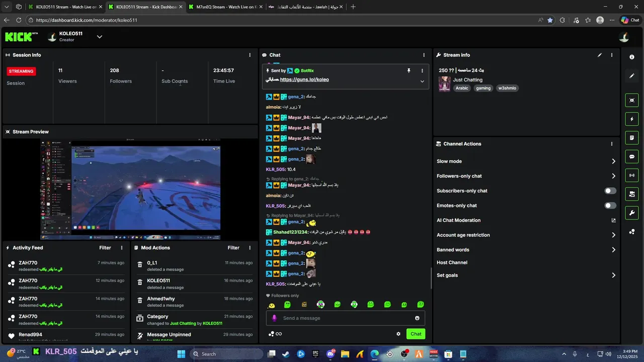The width and height of the screenshot is (644, 362).
Task: Open user avatar menu at top right
Action: [x=624, y=37]
